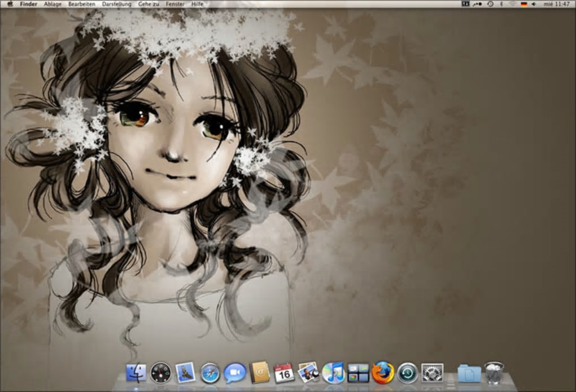Open the Fenster menu
This screenshot has width=576, height=392.
coord(175,4)
